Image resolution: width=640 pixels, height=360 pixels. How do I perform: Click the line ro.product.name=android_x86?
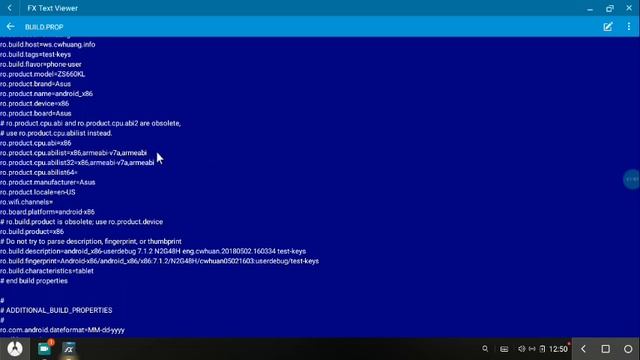tap(47, 94)
